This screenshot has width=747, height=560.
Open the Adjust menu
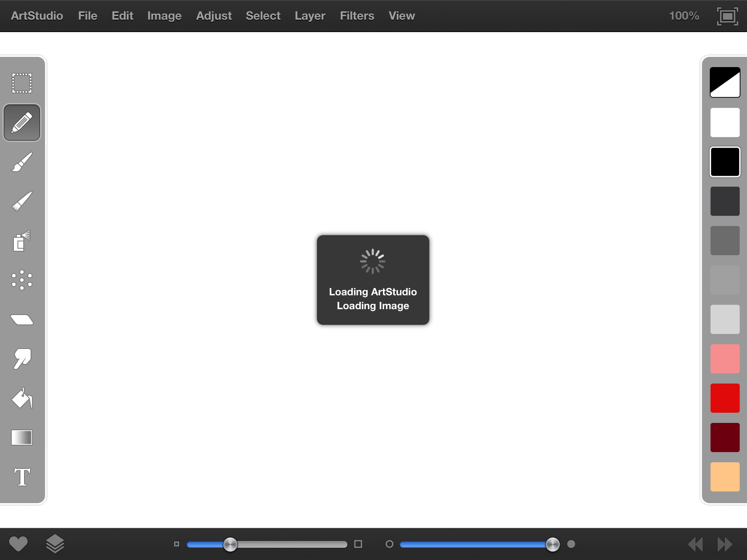click(214, 16)
